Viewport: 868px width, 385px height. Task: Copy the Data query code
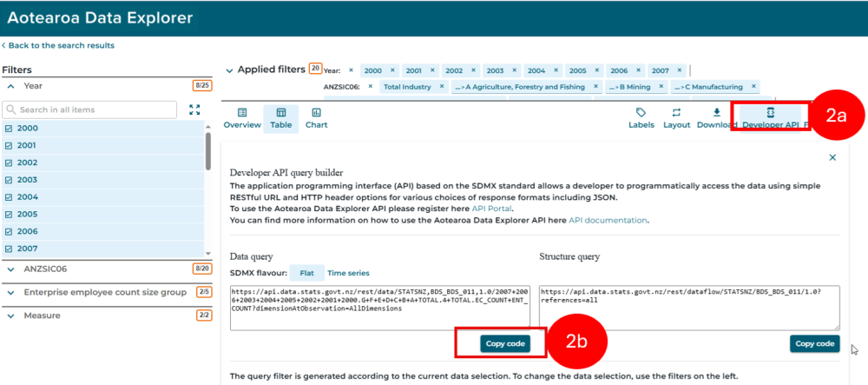pos(505,343)
